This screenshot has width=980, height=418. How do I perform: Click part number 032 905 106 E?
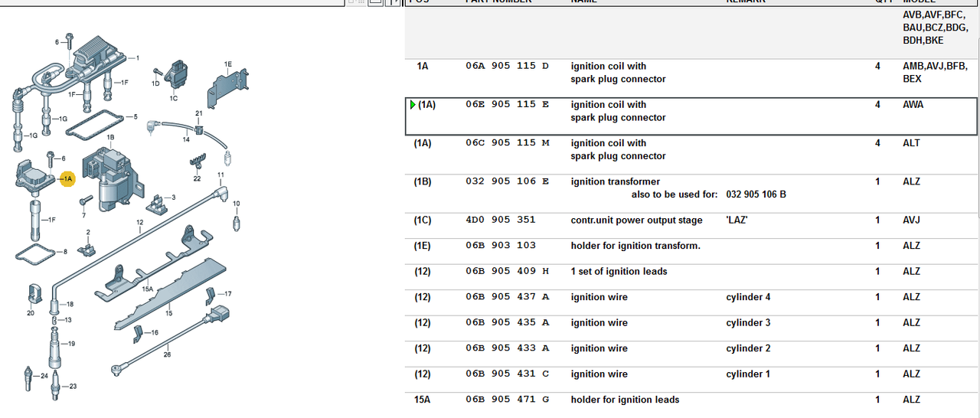click(x=507, y=182)
